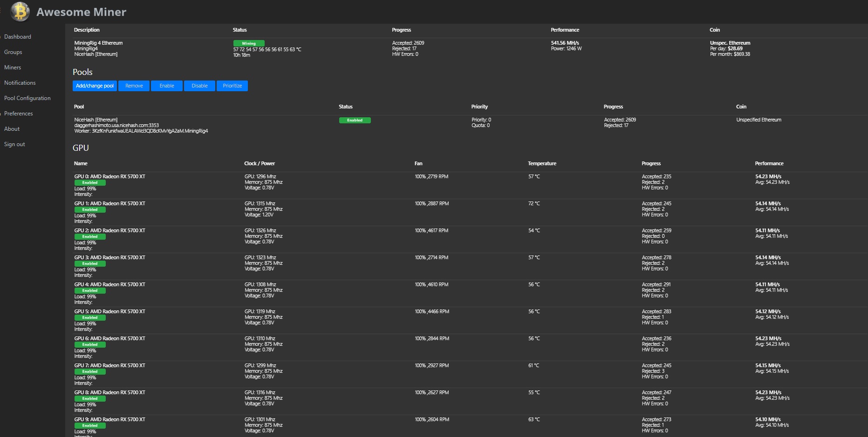The height and width of the screenshot is (437, 868).
Task: Go to Groups in the sidebar
Action: coord(13,52)
